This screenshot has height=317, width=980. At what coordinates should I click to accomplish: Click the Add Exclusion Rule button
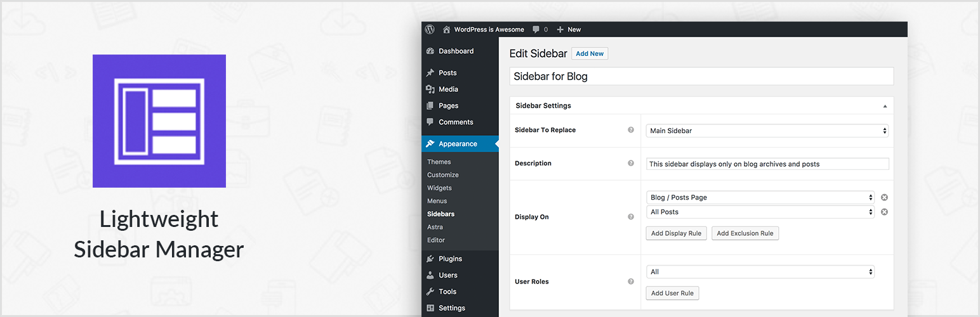745,233
